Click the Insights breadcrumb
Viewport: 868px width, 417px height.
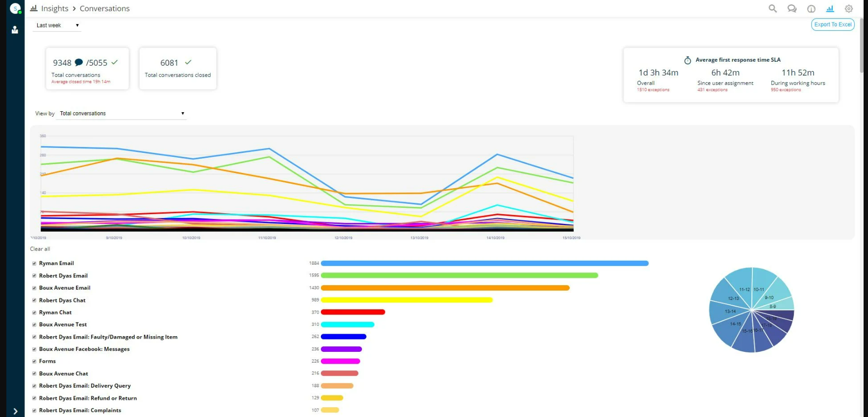coord(54,8)
